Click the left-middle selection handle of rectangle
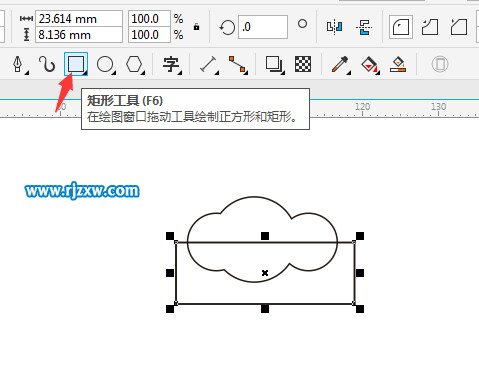Image resolution: width=479 pixels, height=391 pixels. click(x=170, y=273)
